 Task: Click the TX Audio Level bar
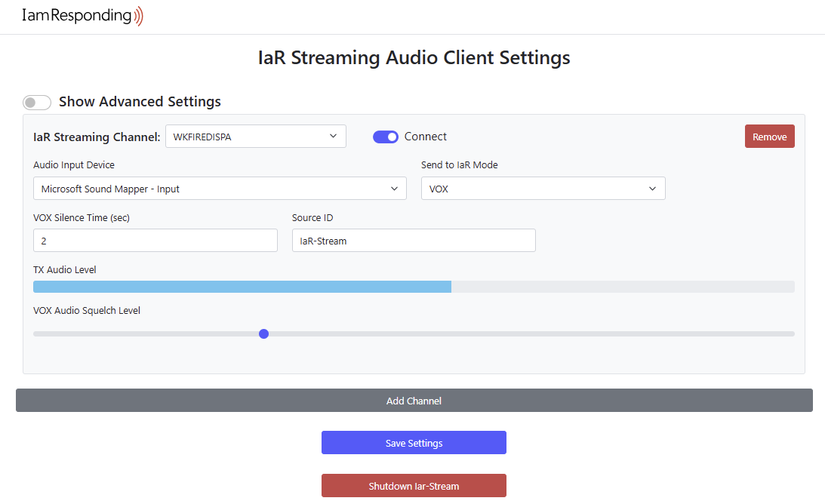point(414,287)
